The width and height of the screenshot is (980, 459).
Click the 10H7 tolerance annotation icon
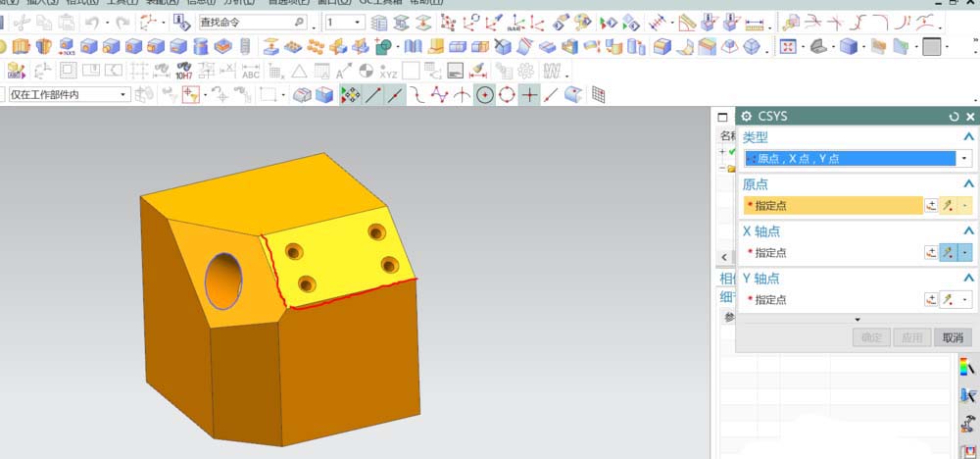184,71
